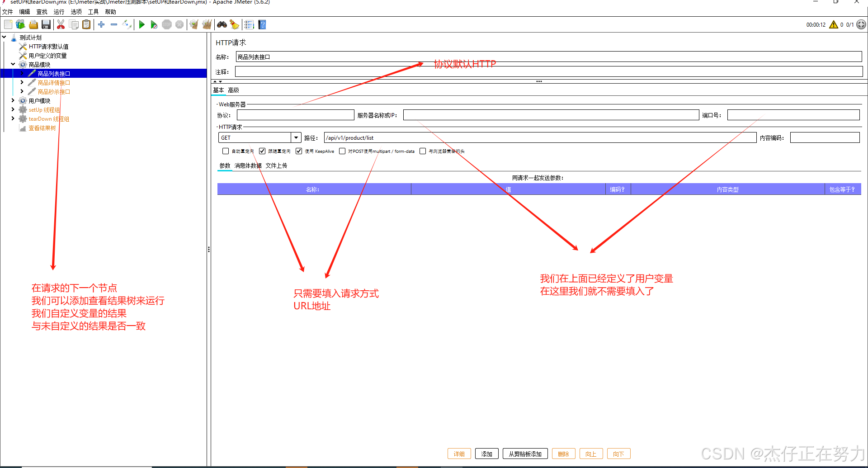
Task: Start test without pauses icon
Action: click(x=154, y=24)
